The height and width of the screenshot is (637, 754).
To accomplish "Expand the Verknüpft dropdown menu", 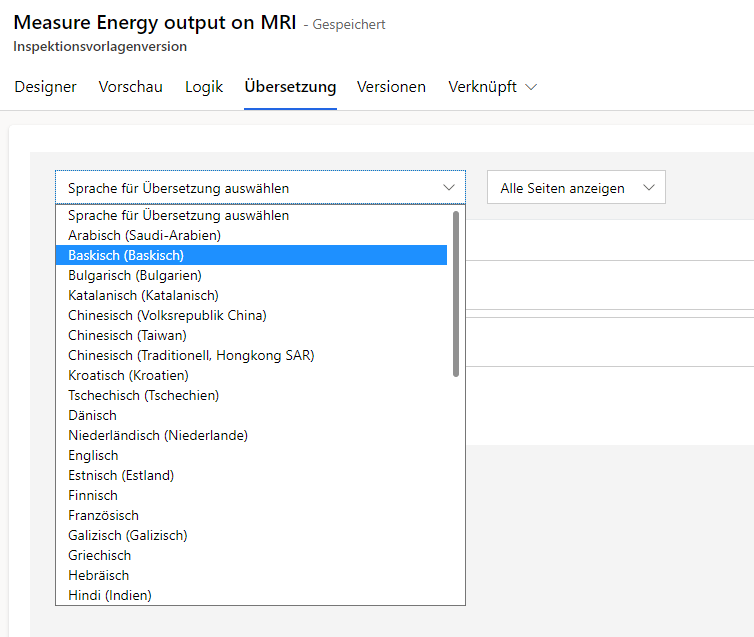I will pos(492,87).
